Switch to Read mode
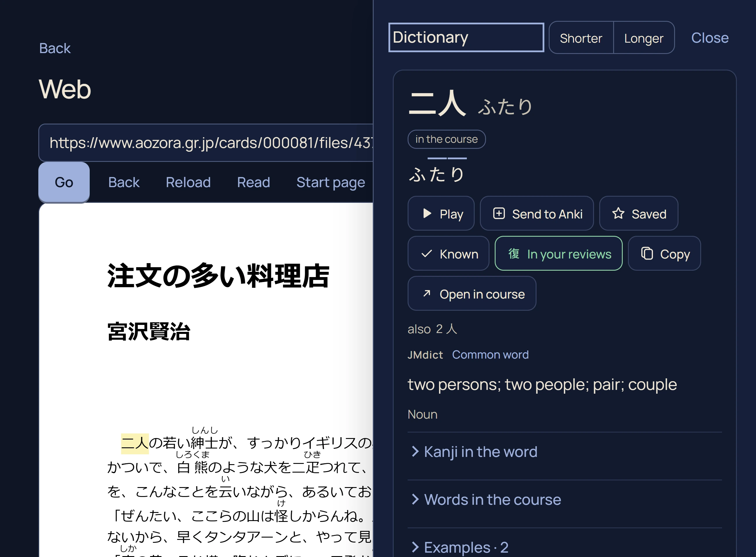 (253, 182)
